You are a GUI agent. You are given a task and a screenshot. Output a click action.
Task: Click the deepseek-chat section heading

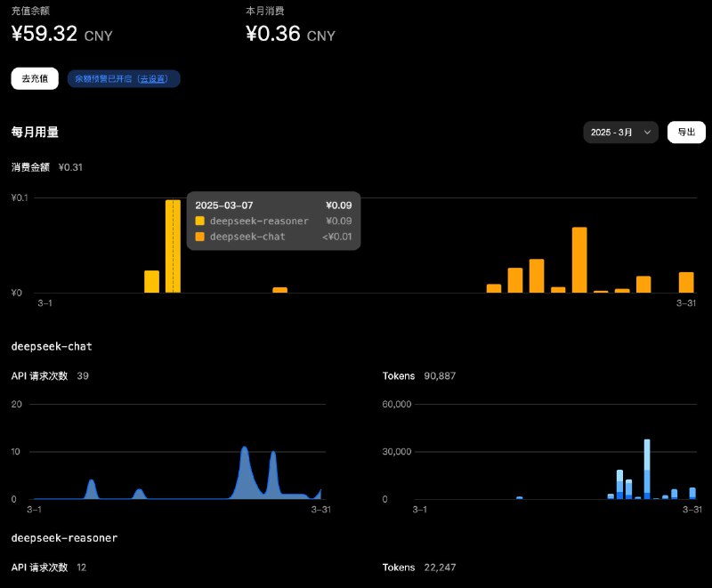52,346
